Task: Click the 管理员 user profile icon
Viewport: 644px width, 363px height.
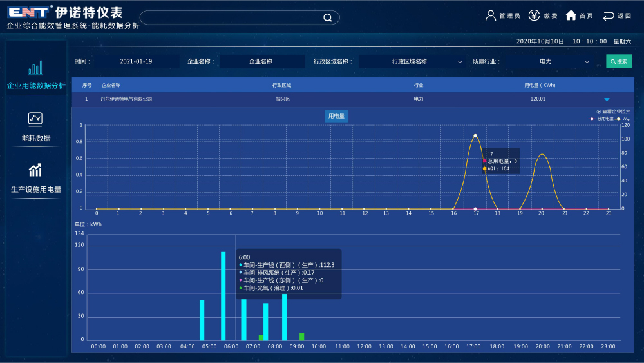Action: click(491, 15)
